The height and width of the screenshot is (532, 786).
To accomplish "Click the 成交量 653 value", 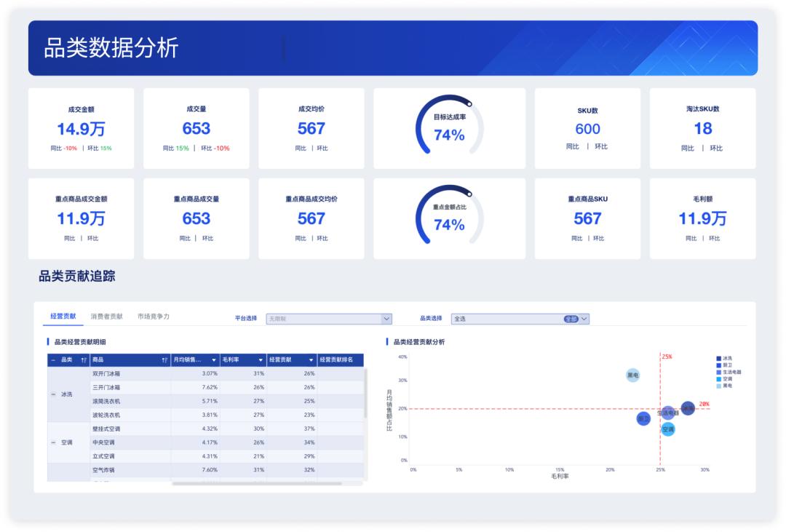I will tap(196, 128).
